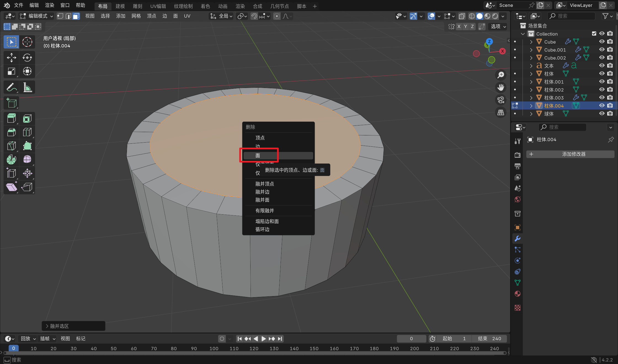Screen dimensions: 618x364
Task: Uncheck the Collection exclude checkbox
Action: [594, 34]
